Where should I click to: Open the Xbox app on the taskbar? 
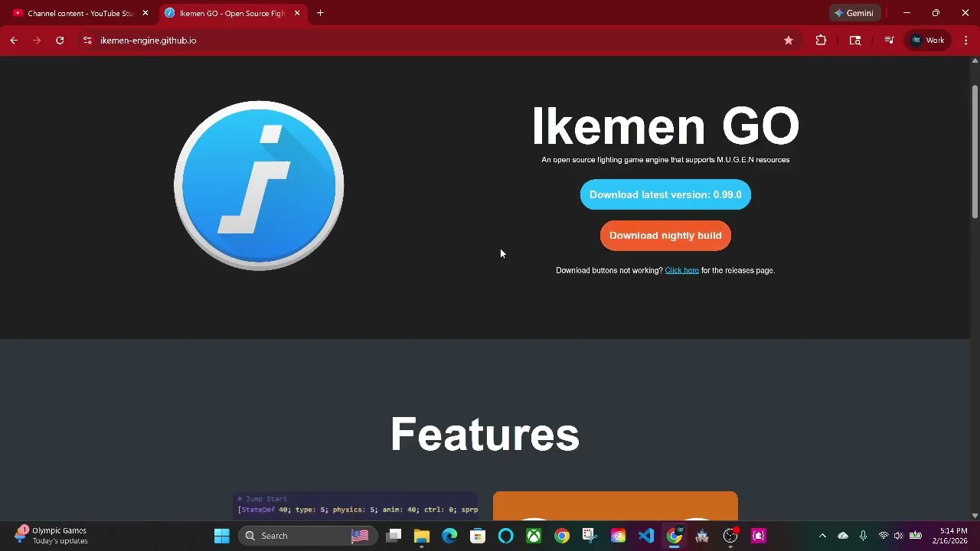[x=534, y=536]
